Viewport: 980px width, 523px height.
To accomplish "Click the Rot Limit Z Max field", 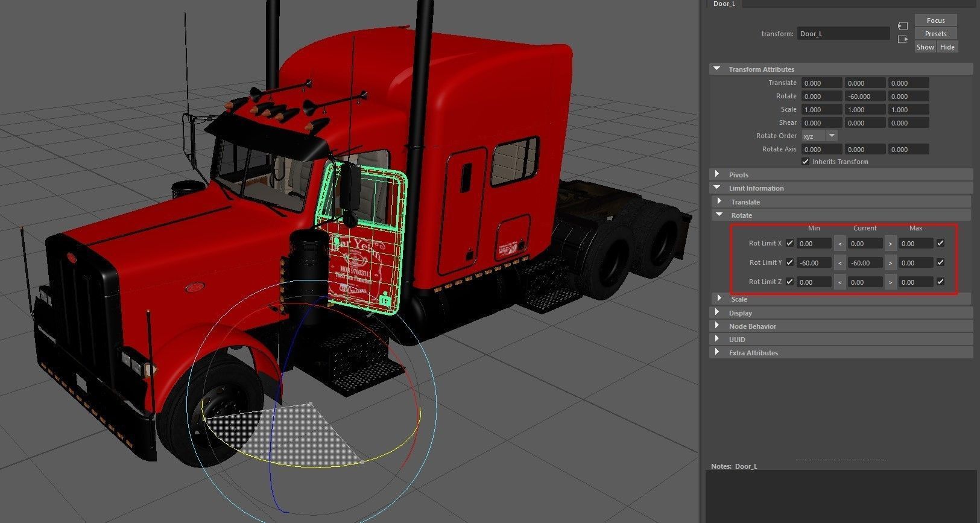I will point(915,282).
